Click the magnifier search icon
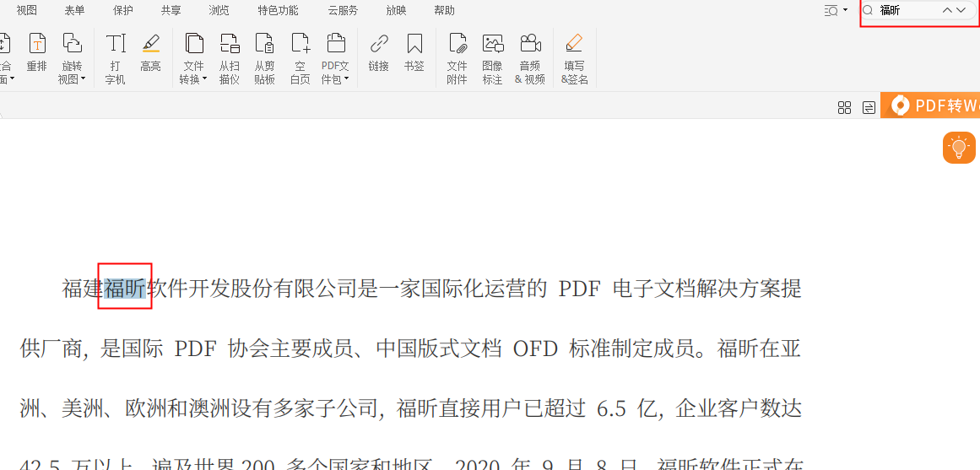This screenshot has width=980, height=470. pyautogui.click(x=868, y=10)
